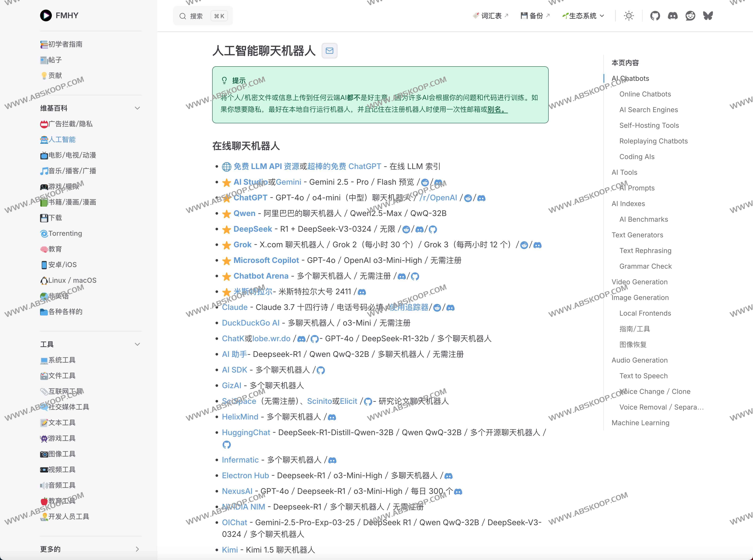Click the Bluesky butterfly icon

click(x=708, y=16)
